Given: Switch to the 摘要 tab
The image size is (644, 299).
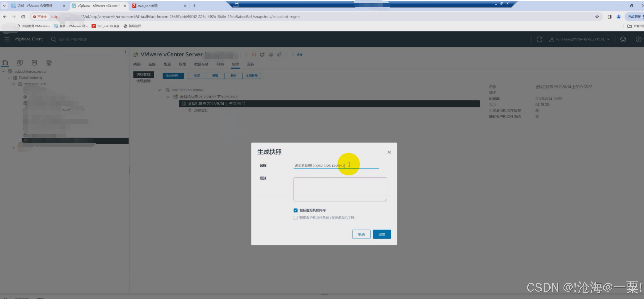Looking at the screenshot, I should point(137,64).
